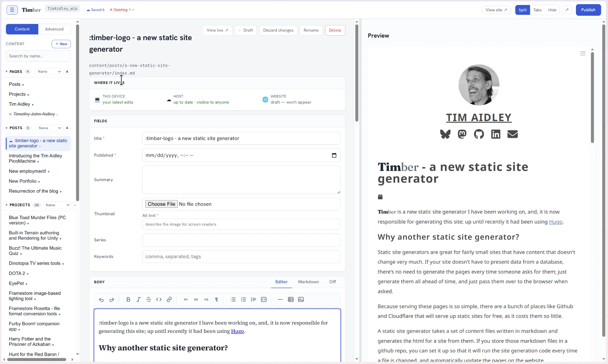
Task: Collapse the POSTS section
Action: pos(7,128)
